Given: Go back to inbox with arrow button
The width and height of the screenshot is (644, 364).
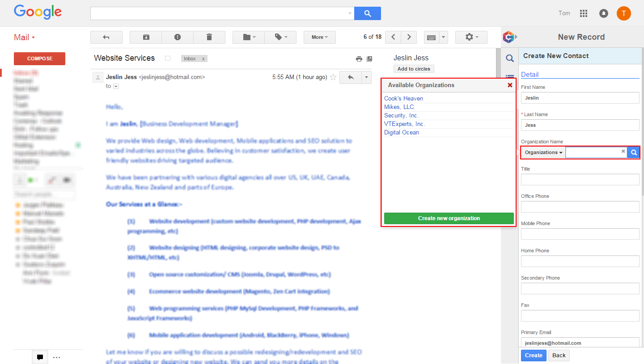Looking at the screenshot, I should pos(106,37).
